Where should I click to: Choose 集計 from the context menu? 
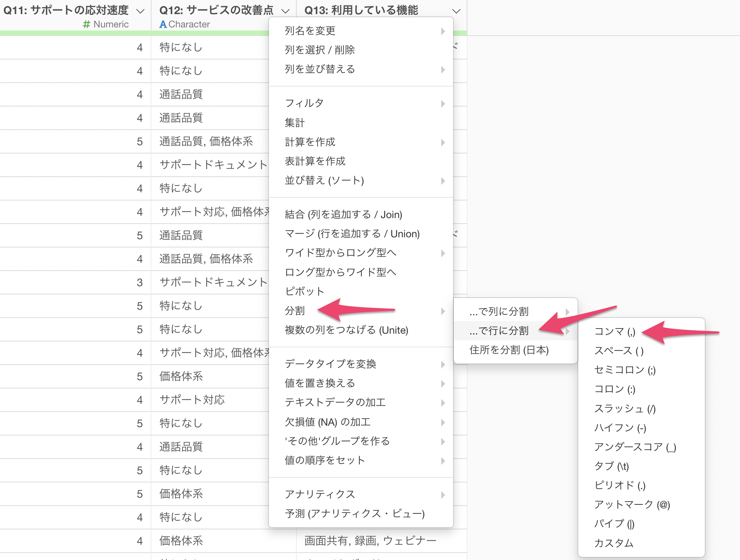[x=361, y=123]
